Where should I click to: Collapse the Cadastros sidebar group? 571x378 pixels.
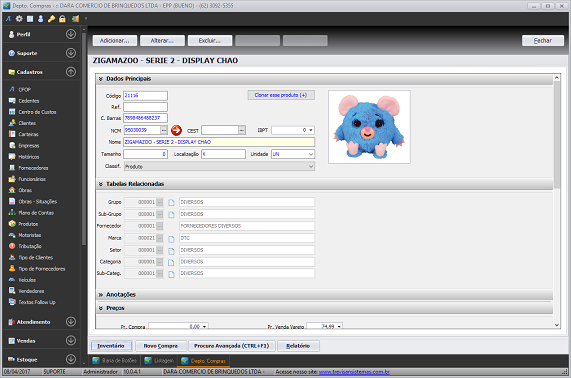click(71, 72)
